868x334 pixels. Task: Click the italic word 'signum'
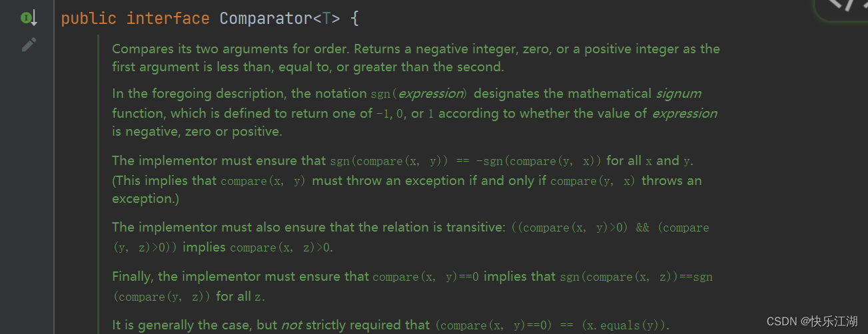pyautogui.click(x=678, y=94)
